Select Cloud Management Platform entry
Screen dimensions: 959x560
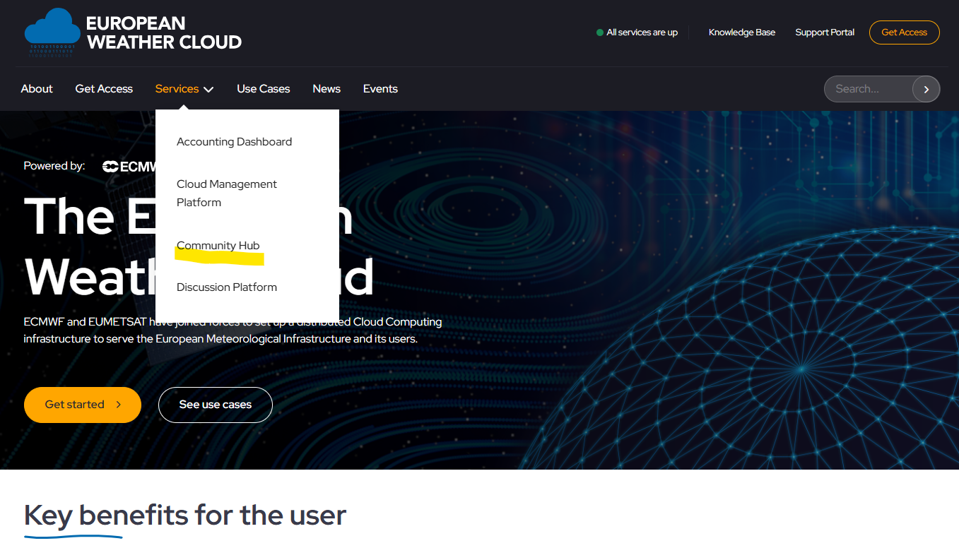coord(227,193)
